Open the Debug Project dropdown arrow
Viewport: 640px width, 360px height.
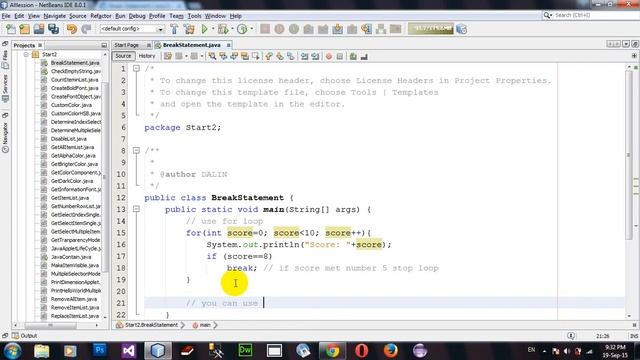click(x=232, y=29)
